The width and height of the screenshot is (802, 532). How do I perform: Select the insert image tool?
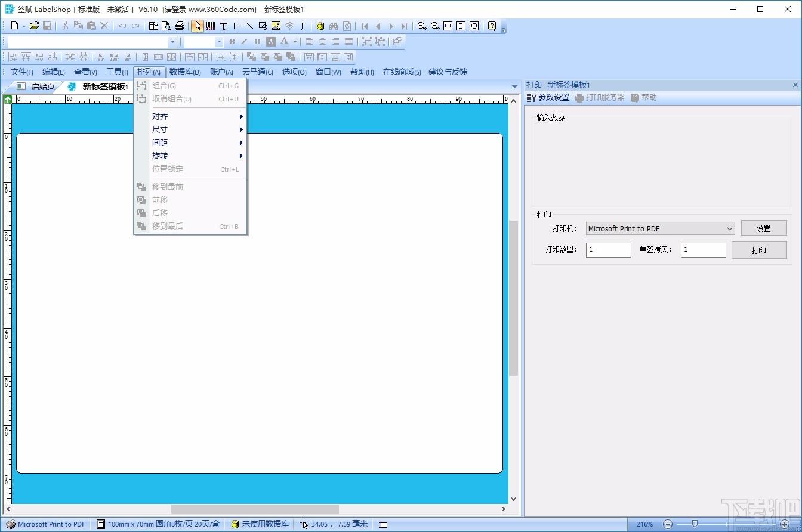(x=276, y=26)
